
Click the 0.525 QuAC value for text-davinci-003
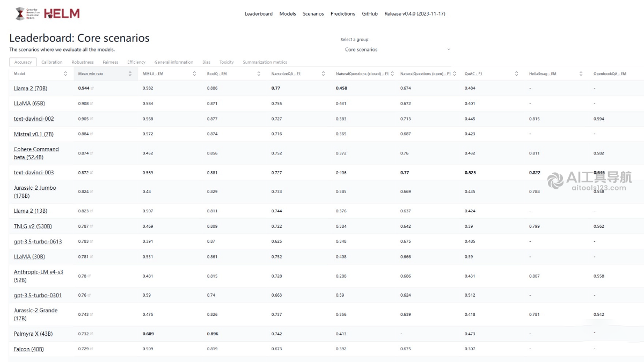click(470, 173)
